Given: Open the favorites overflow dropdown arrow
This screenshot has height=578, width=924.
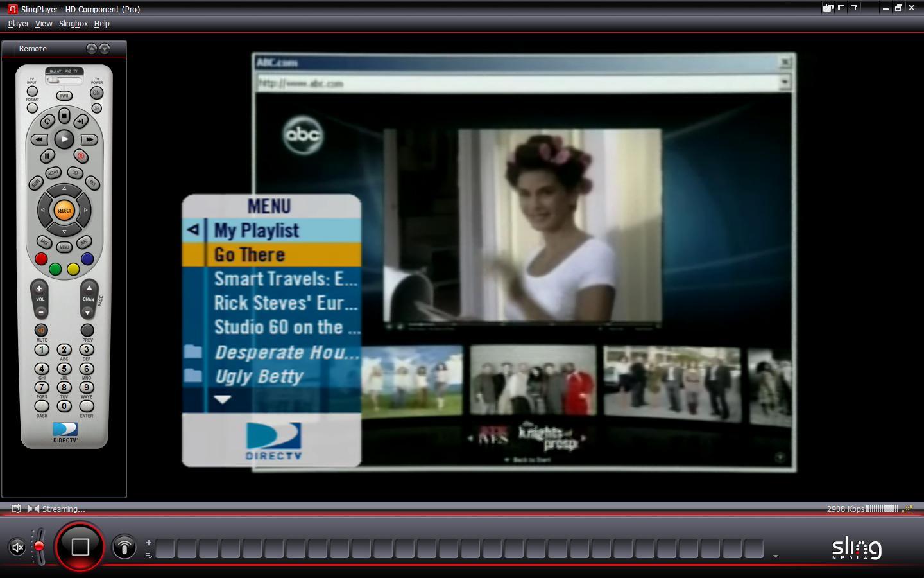Looking at the screenshot, I should (775, 556).
